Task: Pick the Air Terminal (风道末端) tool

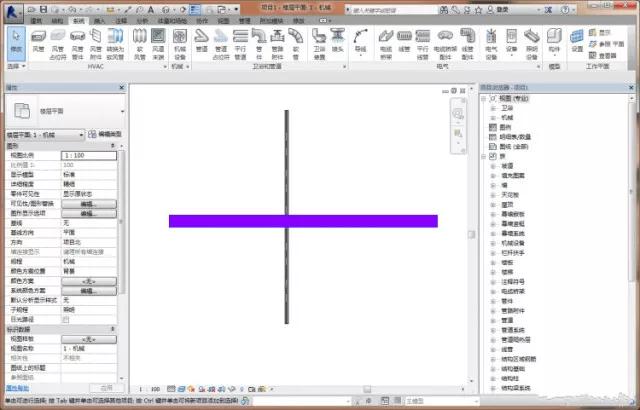Action: [158, 44]
